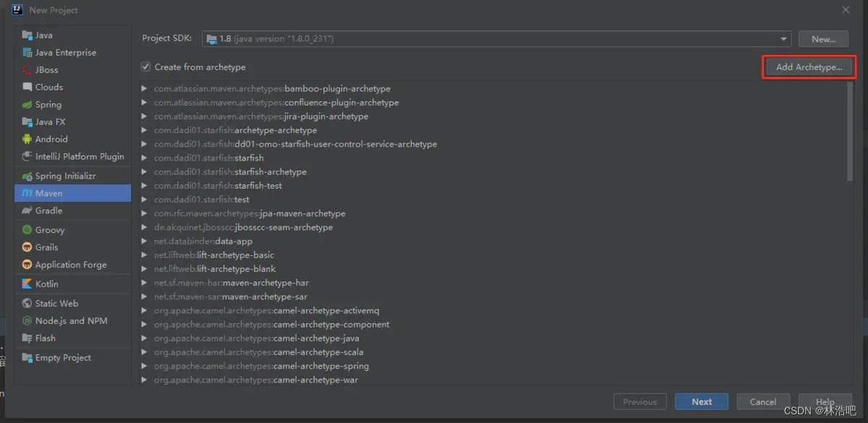Click the Gradle project type icon

(27, 210)
